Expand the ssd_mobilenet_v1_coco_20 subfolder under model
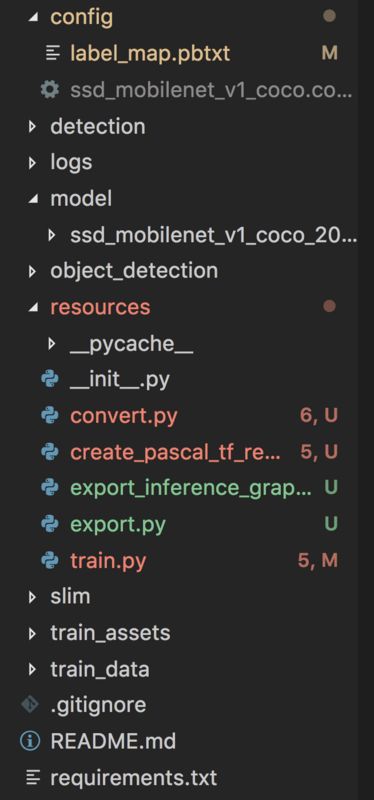The height and width of the screenshot is (800, 374). 51,235
